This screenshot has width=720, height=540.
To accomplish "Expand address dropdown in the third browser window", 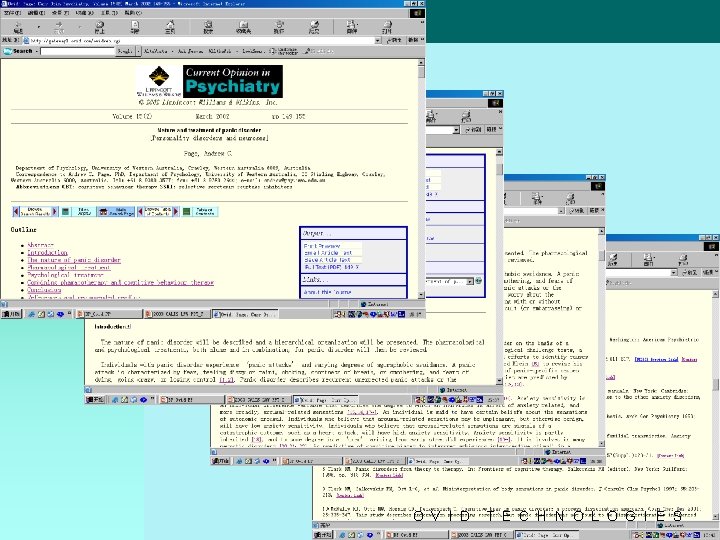I will [561, 211].
